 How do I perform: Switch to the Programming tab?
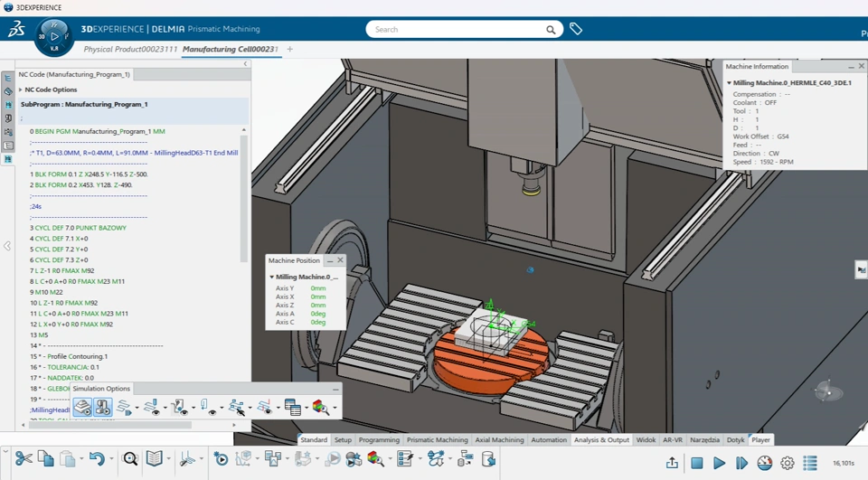pos(379,439)
